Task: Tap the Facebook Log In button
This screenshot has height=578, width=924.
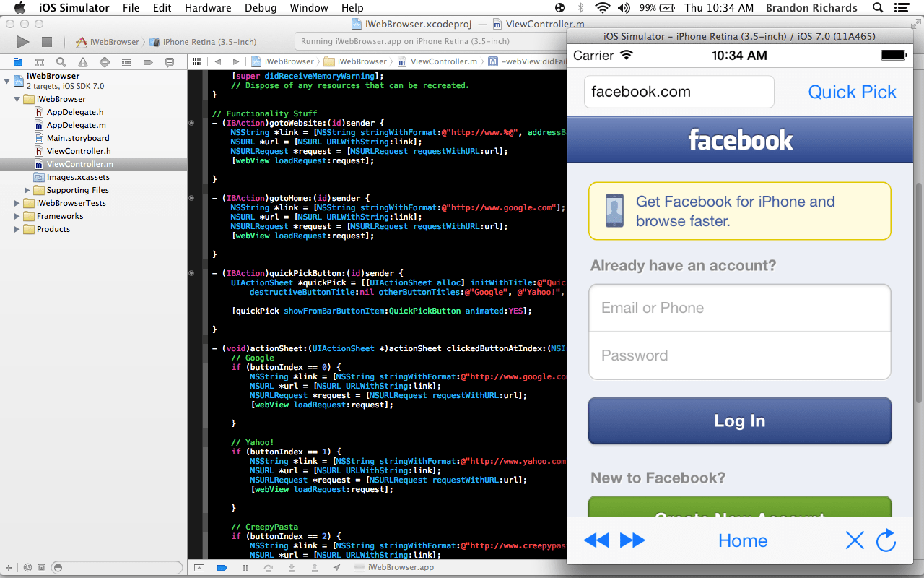Action: (x=740, y=420)
